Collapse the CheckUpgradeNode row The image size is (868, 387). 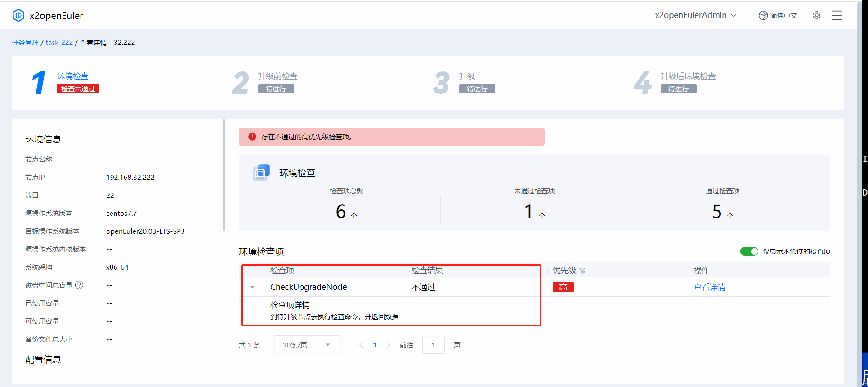[252, 287]
